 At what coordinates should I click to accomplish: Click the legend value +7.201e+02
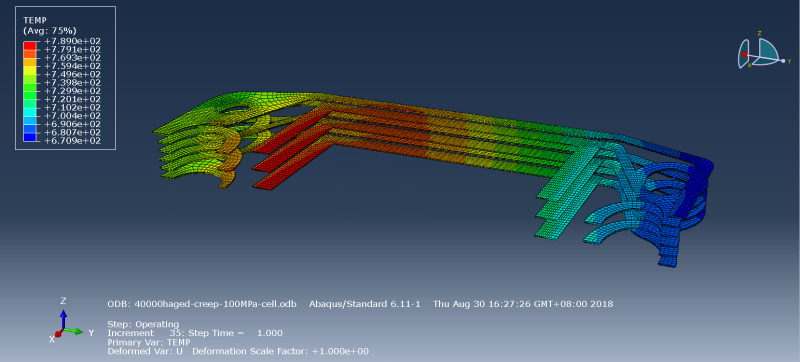[72, 99]
